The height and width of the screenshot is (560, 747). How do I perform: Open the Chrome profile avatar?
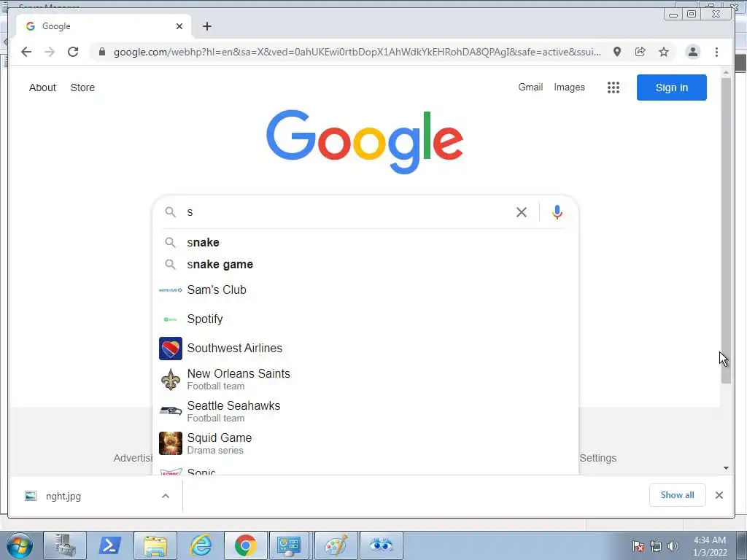[x=693, y=52]
